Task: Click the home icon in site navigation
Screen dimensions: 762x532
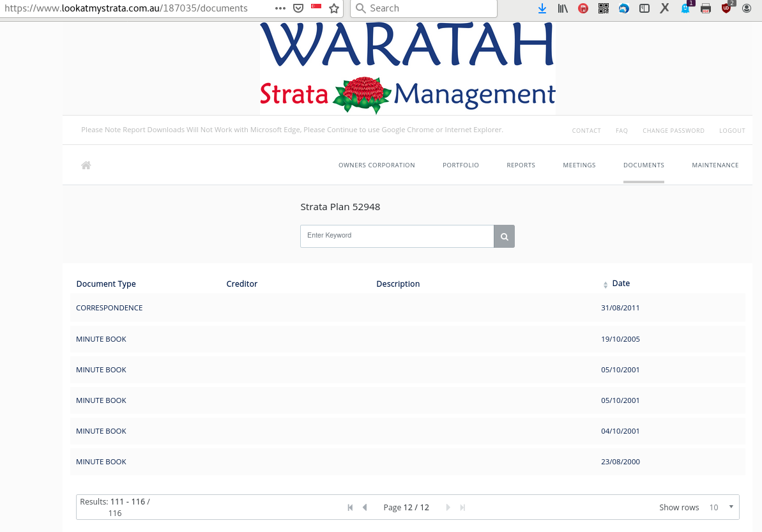Action: [x=86, y=165]
